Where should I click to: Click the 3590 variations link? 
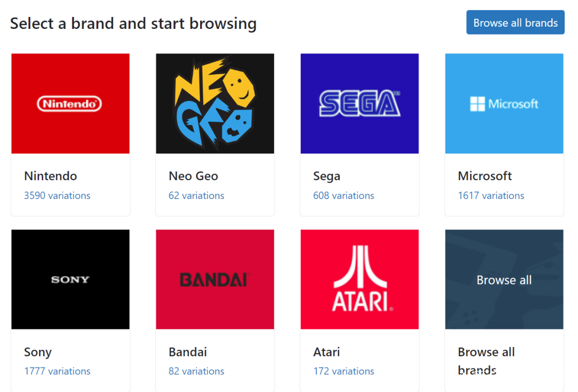[x=57, y=196]
